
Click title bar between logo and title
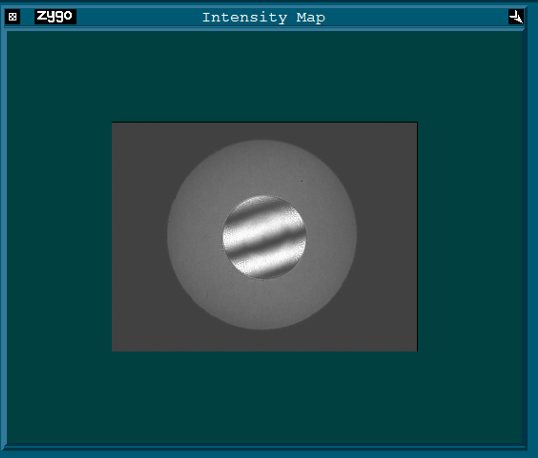pos(139,16)
